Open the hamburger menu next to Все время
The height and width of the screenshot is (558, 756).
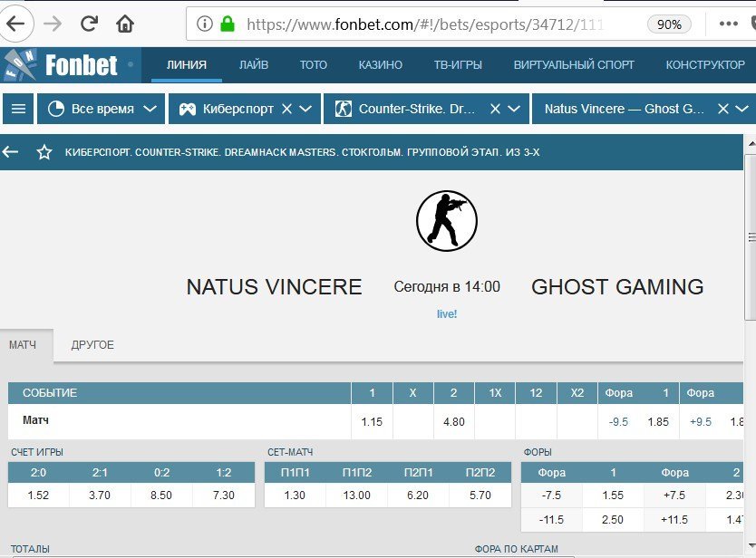[x=18, y=109]
